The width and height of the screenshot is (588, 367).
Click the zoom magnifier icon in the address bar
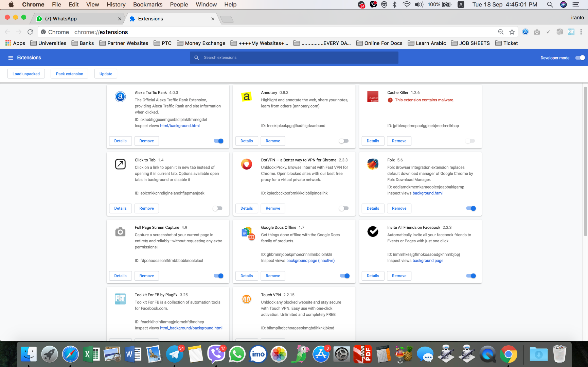(501, 32)
